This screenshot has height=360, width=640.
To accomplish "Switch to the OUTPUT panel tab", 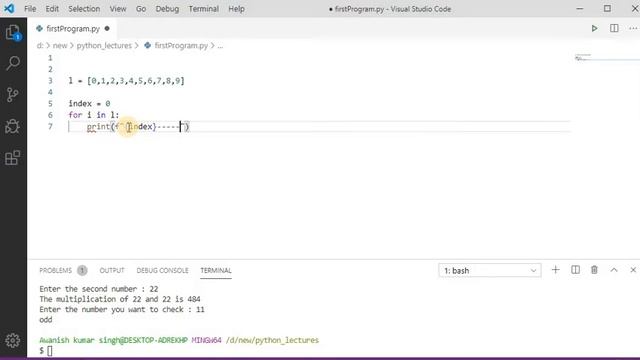I will pyautogui.click(x=112, y=270).
